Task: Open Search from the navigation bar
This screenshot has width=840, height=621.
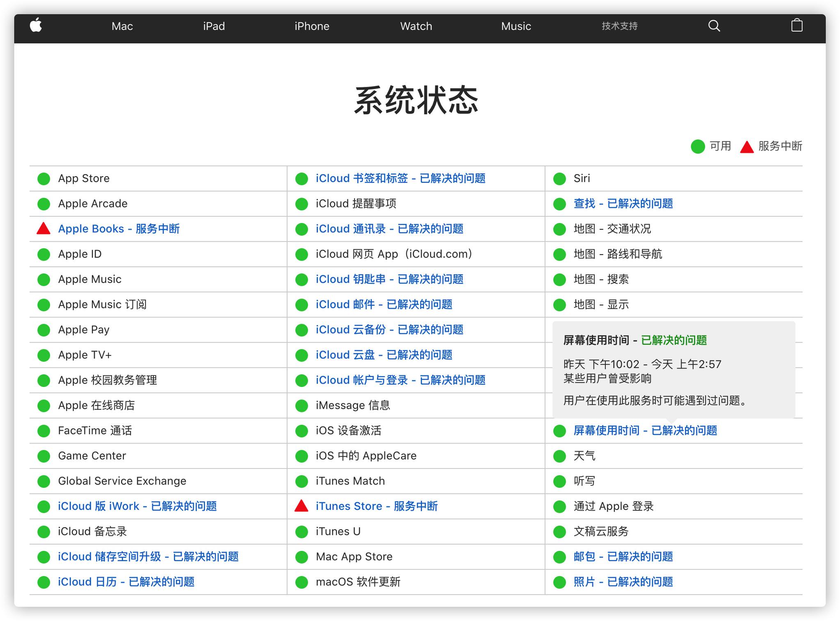Action: point(714,26)
